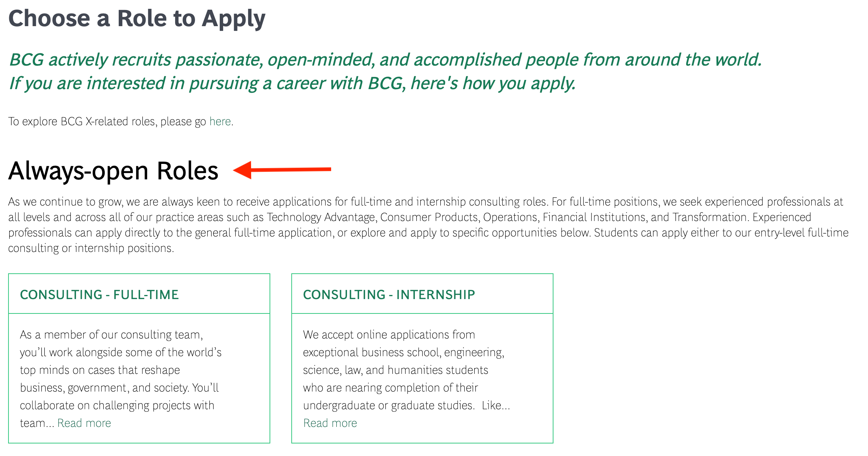Viewport: 868px width, 456px height.
Task: Click the red arrow beside Always-open Roles
Action: pos(282,170)
